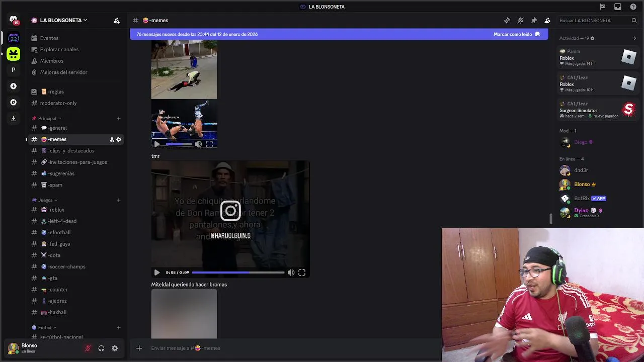Open Discover servers compass icon
Screen dimensions: 644x362
pyautogui.click(x=14, y=102)
